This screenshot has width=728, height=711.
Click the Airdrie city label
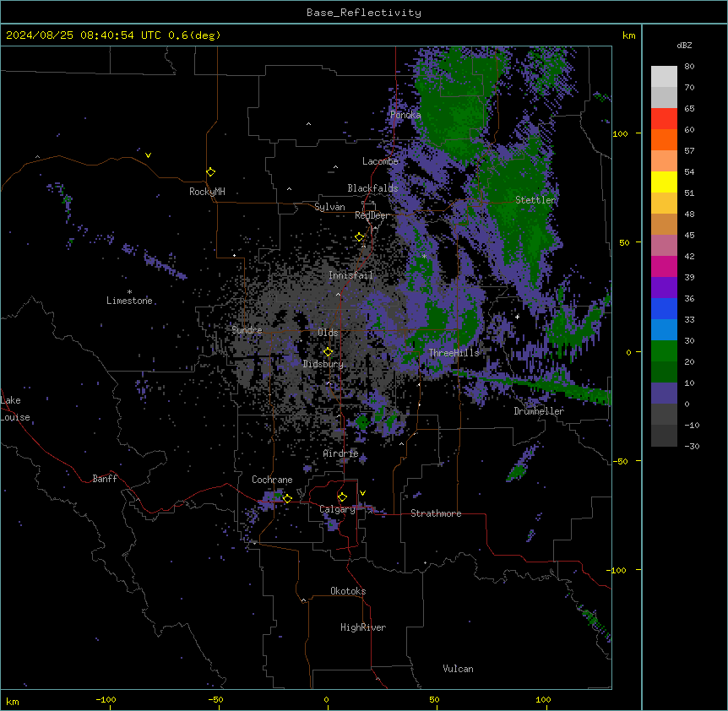(340, 453)
